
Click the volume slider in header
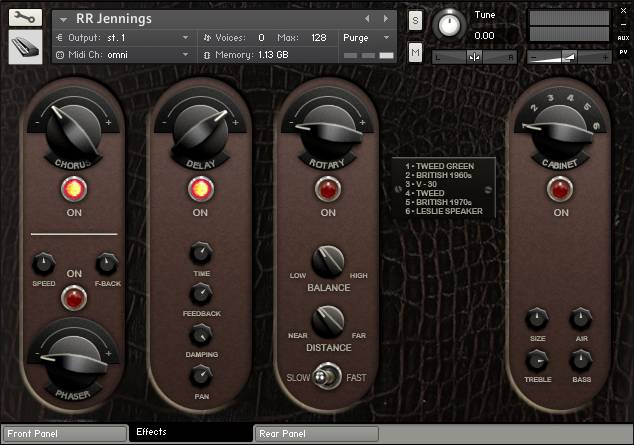(x=569, y=57)
